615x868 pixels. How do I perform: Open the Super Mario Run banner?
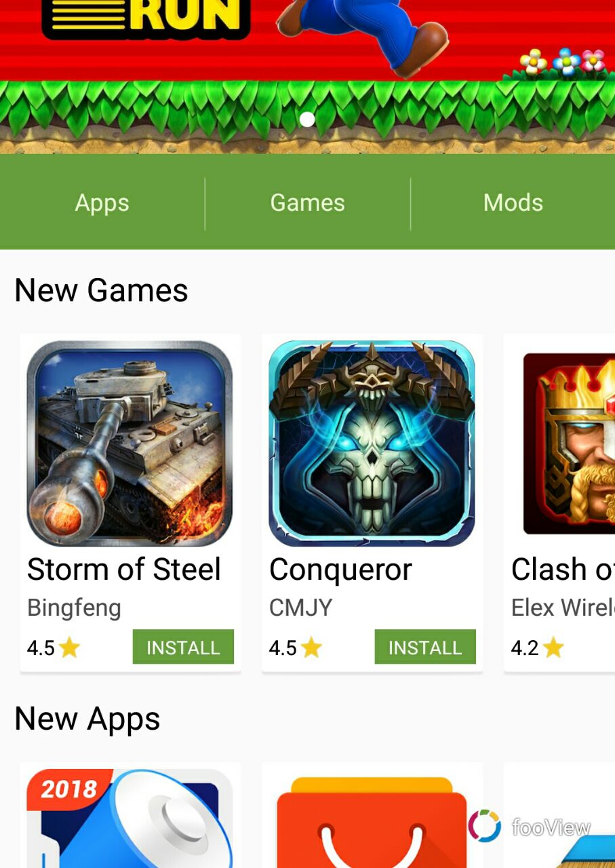pyautogui.click(x=307, y=77)
